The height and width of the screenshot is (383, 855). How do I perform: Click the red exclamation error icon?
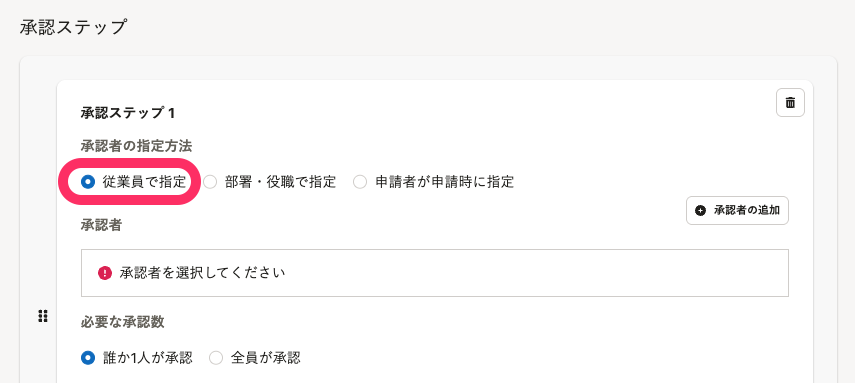point(105,273)
